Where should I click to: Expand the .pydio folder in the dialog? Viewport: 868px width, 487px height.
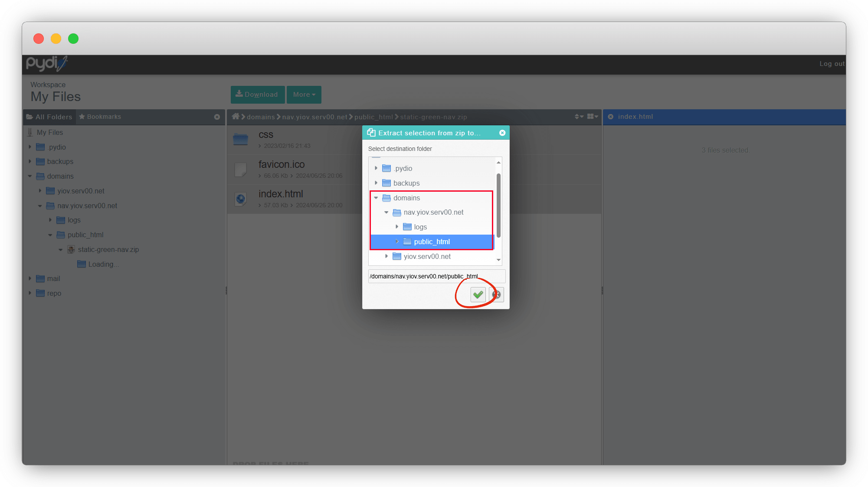pos(376,168)
